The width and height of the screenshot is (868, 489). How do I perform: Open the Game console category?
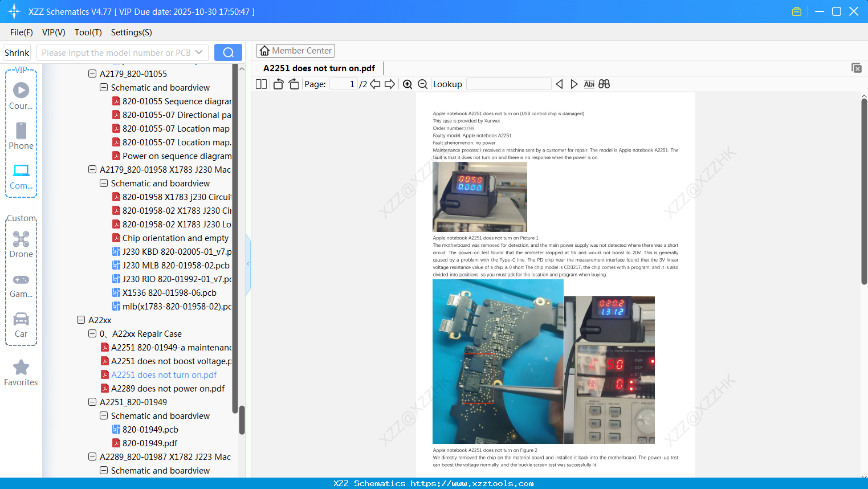point(21,286)
